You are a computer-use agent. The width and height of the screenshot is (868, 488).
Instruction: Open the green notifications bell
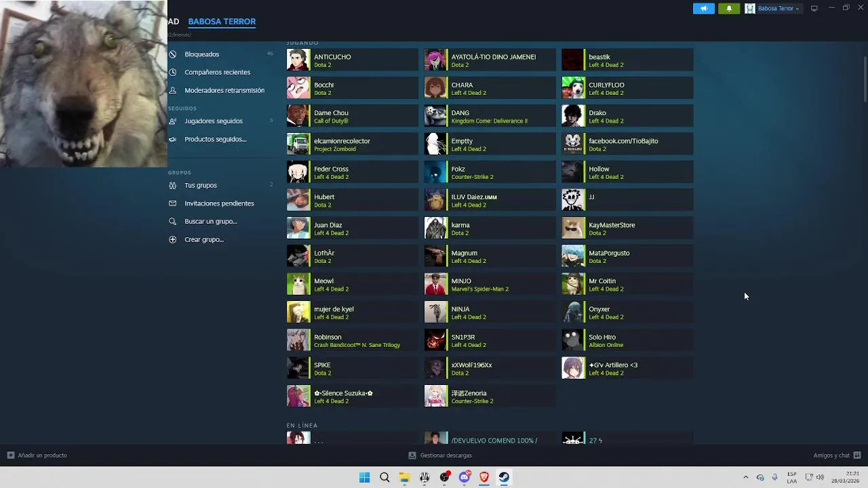(x=729, y=8)
